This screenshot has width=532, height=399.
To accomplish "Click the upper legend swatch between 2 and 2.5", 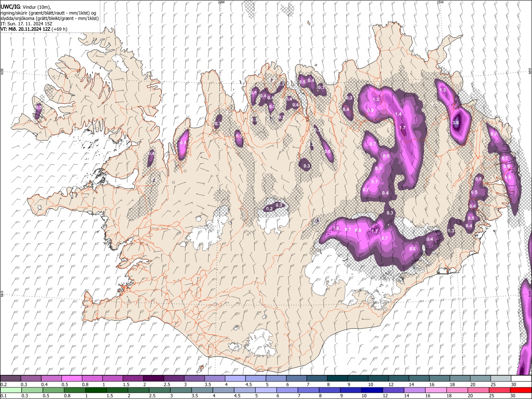I will (x=153, y=379).
